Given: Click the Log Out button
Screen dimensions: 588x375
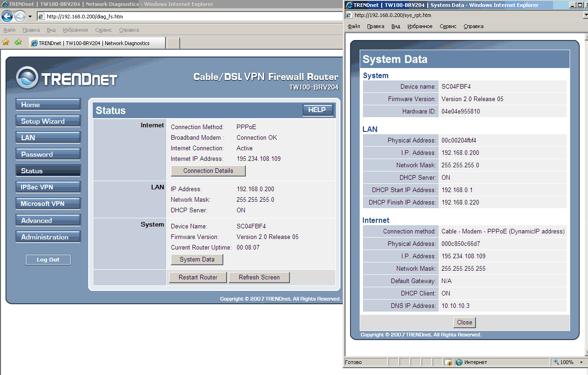Looking at the screenshot, I should [x=48, y=260].
